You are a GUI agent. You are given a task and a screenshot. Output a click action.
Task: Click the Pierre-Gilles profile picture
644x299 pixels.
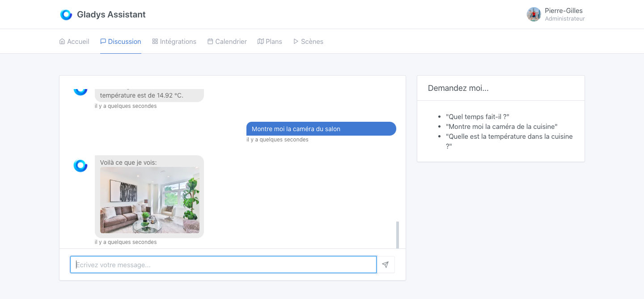[534, 14]
